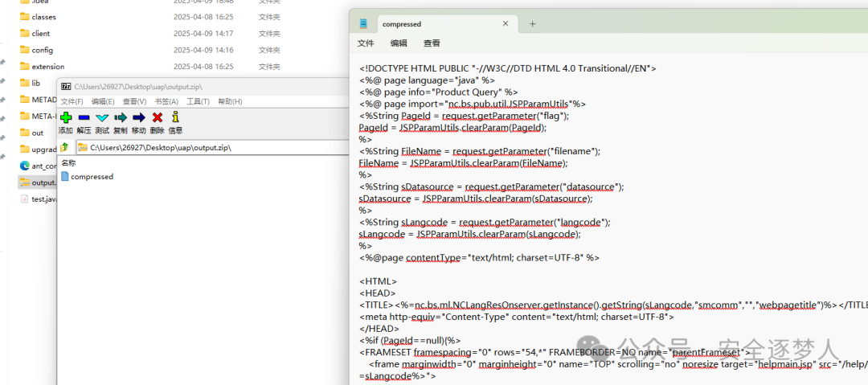Add a new Notepad tab with plus
Image resolution: width=868 pixels, height=385 pixels.
tap(533, 24)
